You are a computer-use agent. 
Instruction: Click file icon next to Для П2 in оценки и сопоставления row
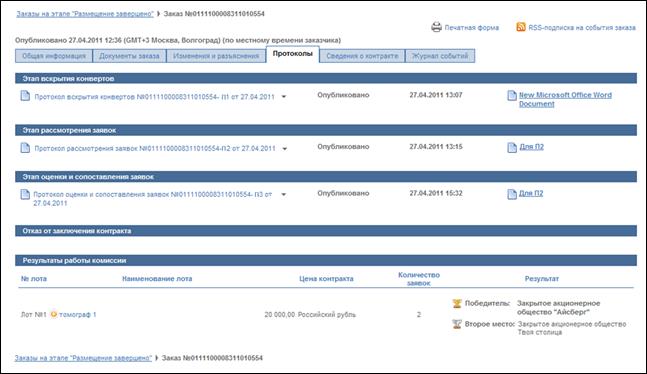pyautogui.click(x=512, y=194)
